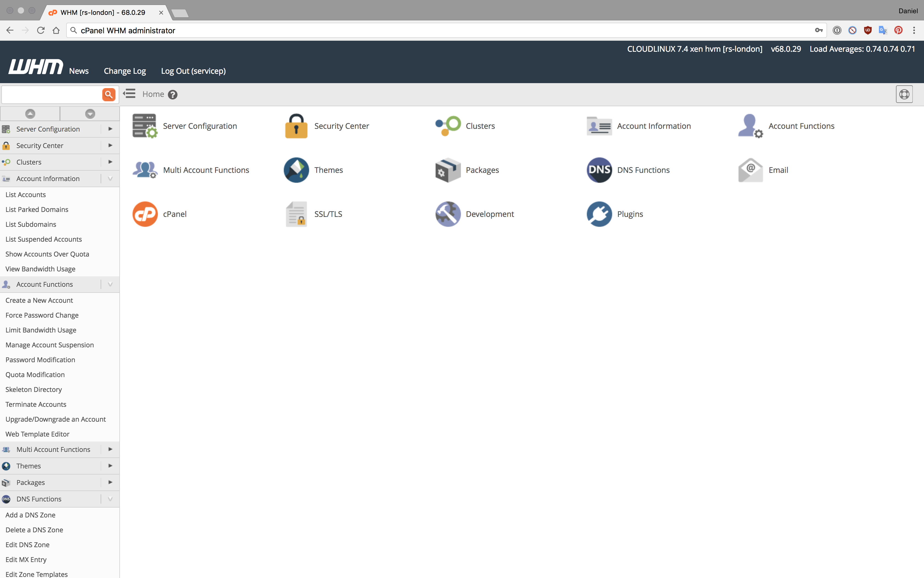Expand all sidebar sections with down arrow

90,113
